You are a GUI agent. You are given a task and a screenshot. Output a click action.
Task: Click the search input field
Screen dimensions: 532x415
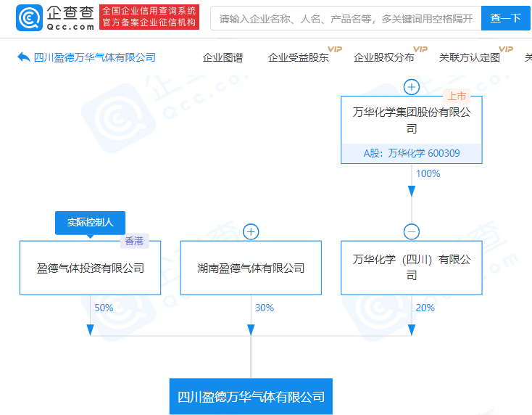click(x=345, y=18)
